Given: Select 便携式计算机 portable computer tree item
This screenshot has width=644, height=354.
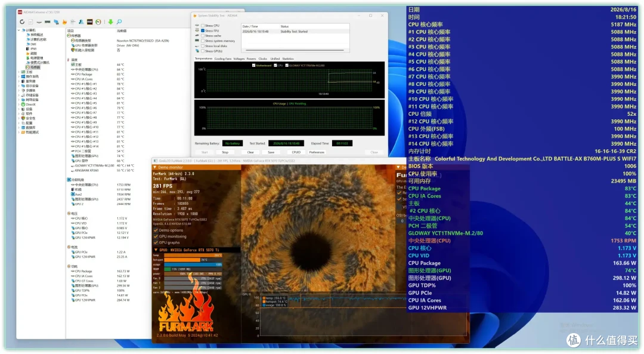Looking at the screenshot, I should point(38,63).
